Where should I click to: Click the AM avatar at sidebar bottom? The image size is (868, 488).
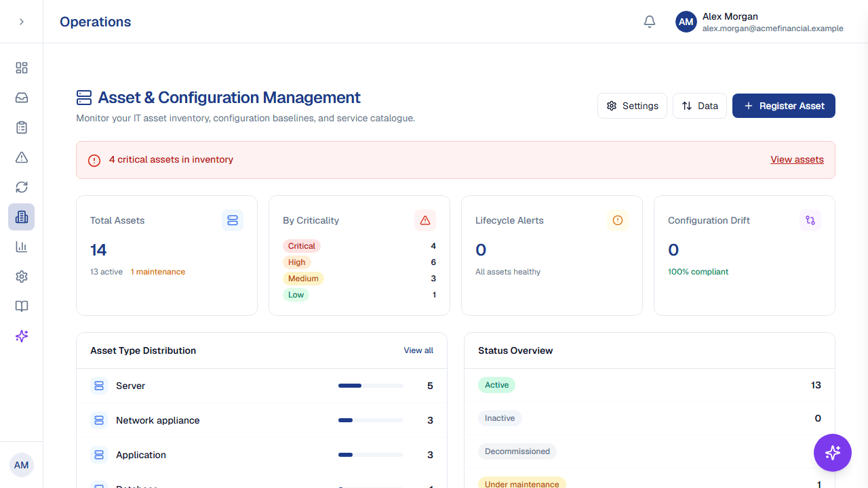tap(22, 465)
